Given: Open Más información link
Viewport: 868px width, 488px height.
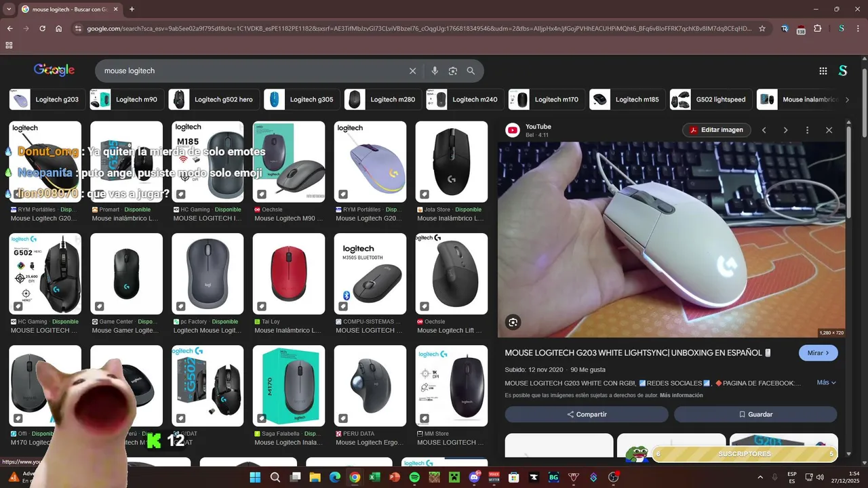Looking at the screenshot, I should pyautogui.click(x=681, y=395).
